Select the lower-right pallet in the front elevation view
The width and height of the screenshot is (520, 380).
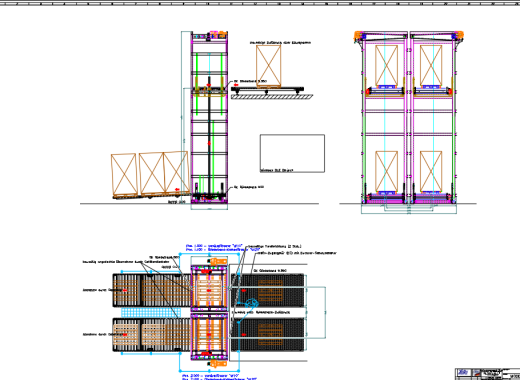pyautogui.click(x=431, y=171)
